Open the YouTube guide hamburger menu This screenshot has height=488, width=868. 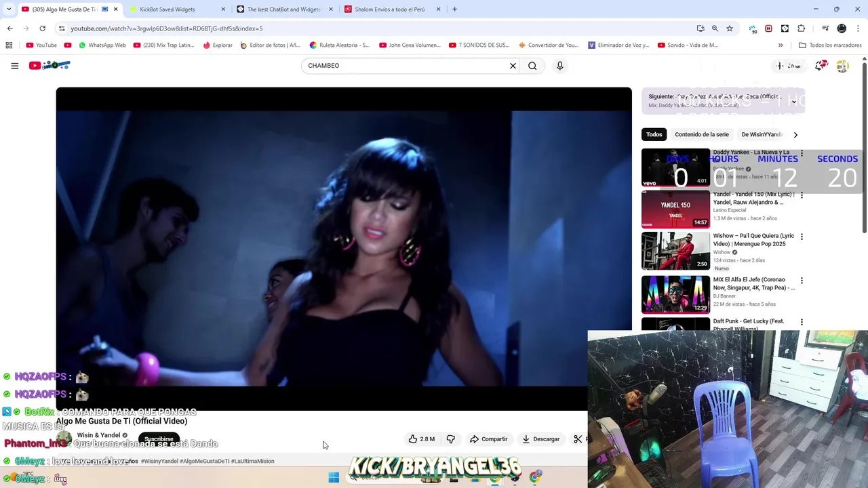tap(14, 66)
